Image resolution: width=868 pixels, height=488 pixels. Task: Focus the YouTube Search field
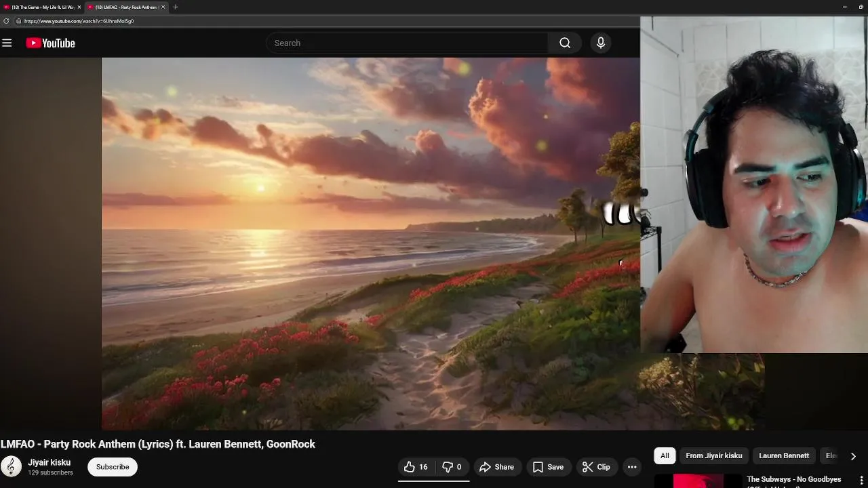[407, 43]
